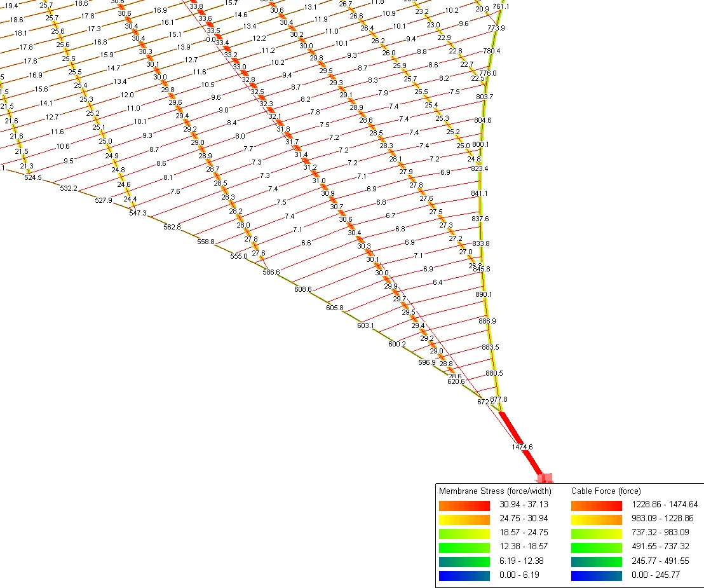Select the 532.2 lower edge cable value
704x588 pixels.
(x=69, y=188)
